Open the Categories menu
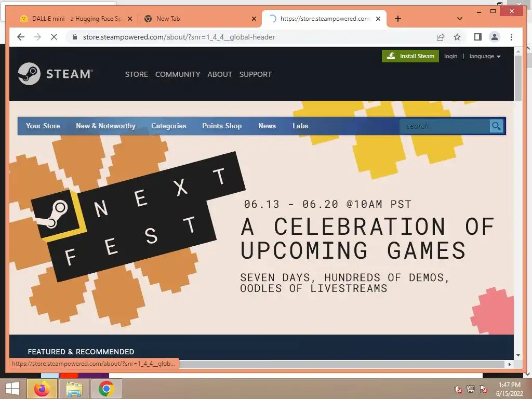Screen dimensions: 532x399 (169, 126)
